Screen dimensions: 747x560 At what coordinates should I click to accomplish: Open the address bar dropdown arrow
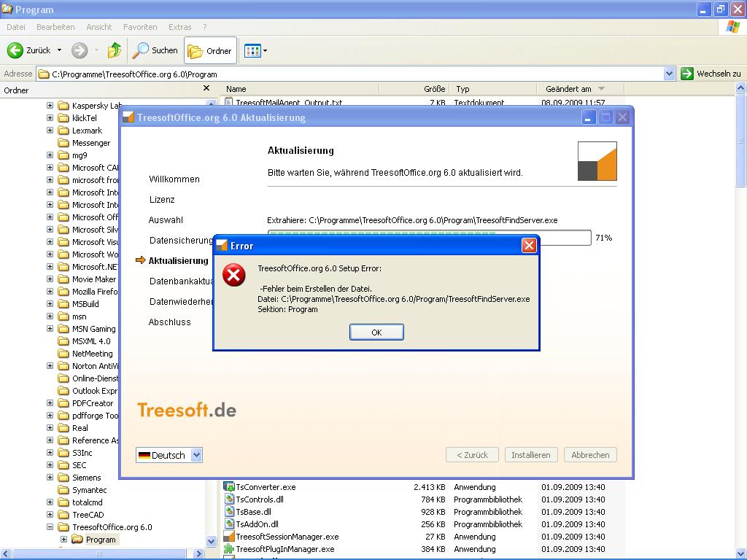coord(669,74)
